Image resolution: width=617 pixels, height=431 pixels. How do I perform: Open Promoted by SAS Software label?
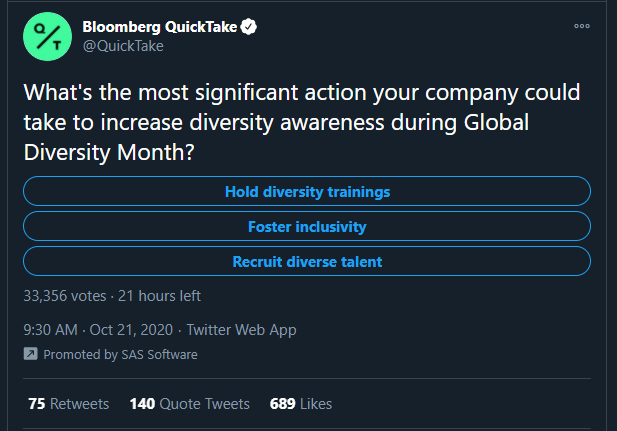pyautogui.click(x=120, y=355)
